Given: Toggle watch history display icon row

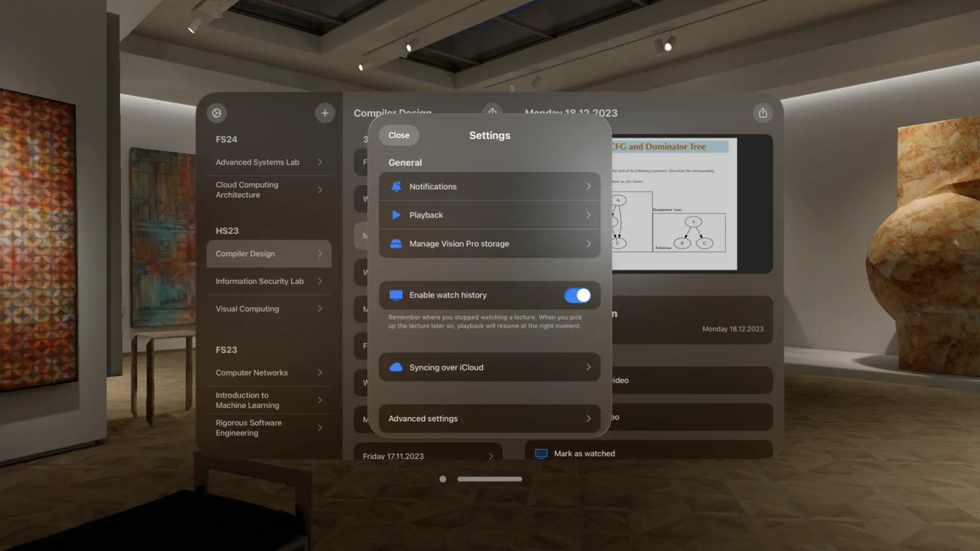Looking at the screenshot, I should pos(396,295).
